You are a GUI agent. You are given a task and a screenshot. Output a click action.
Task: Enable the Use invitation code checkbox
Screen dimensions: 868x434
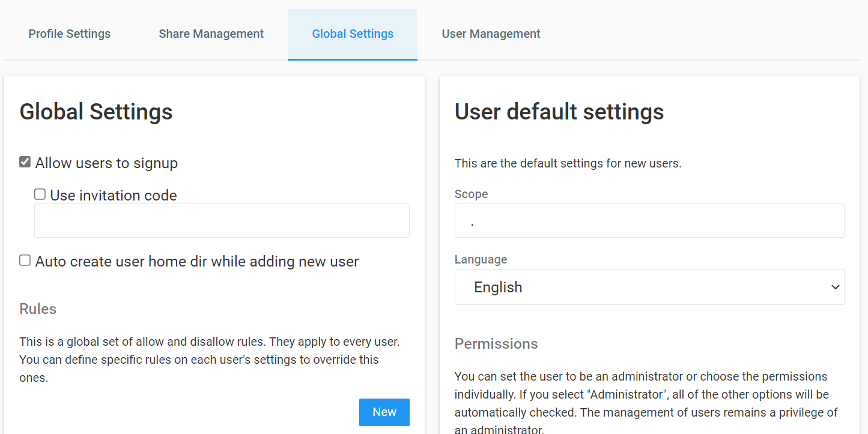point(40,194)
